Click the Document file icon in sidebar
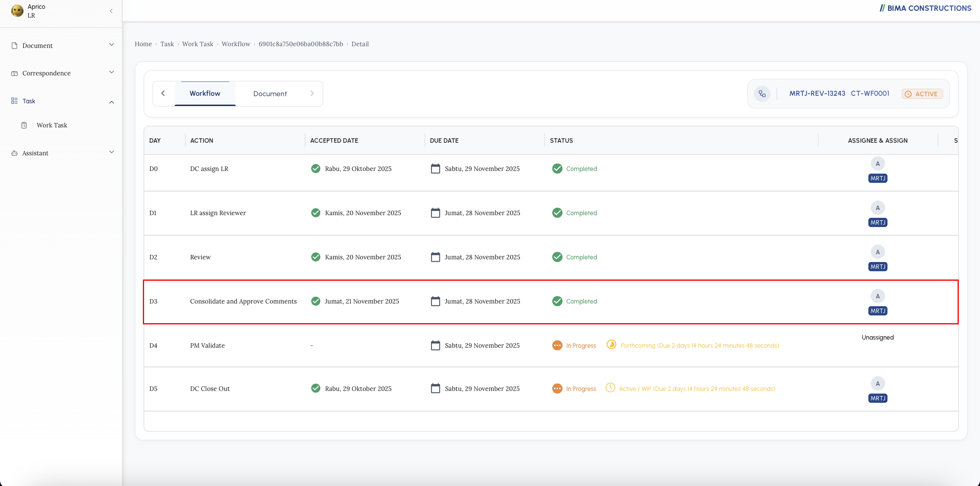 pos(14,46)
